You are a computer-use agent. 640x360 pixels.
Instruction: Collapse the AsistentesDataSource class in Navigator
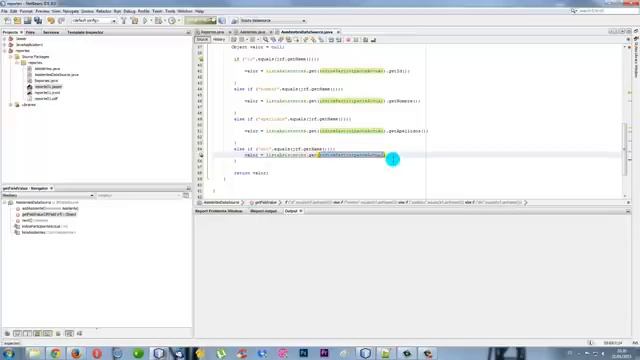pos(5,202)
